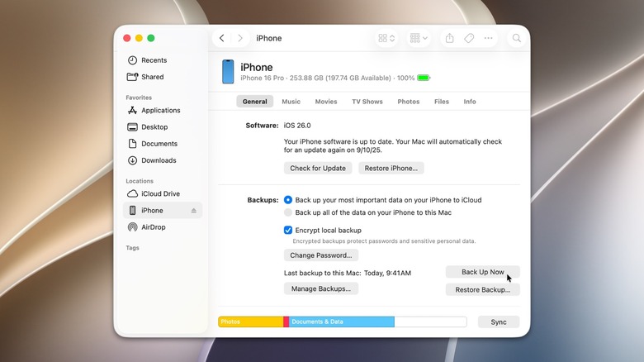Click the iPhone window title
The height and width of the screenshot is (362, 644).
(x=269, y=38)
